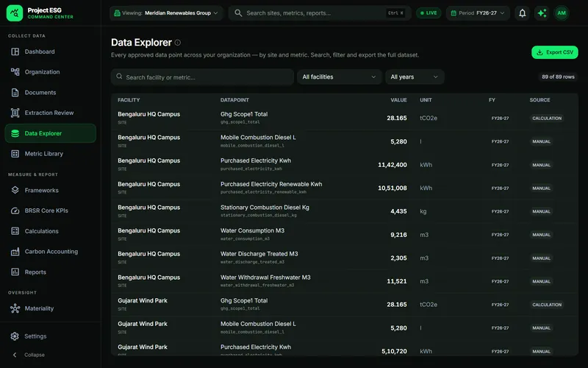The image size is (588, 368).
Task: Click the Carbon Accounting factory icon
Action: pos(15,252)
